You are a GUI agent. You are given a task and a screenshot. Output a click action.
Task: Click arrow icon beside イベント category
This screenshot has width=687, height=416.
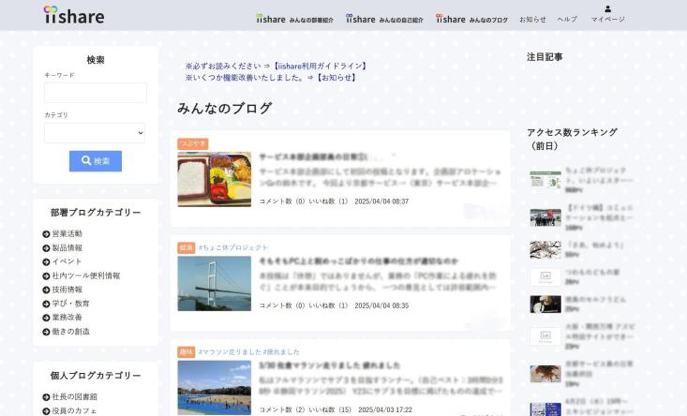(47, 262)
